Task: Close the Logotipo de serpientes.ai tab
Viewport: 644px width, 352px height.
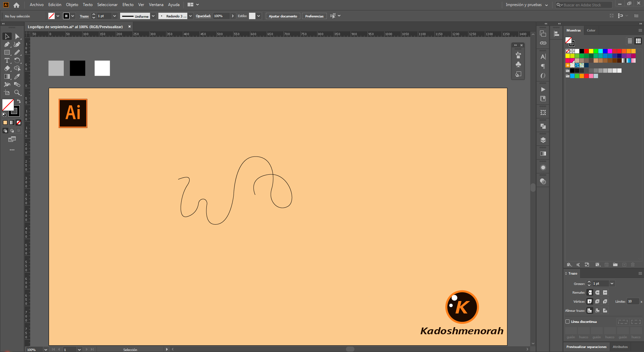Action: coord(130,26)
